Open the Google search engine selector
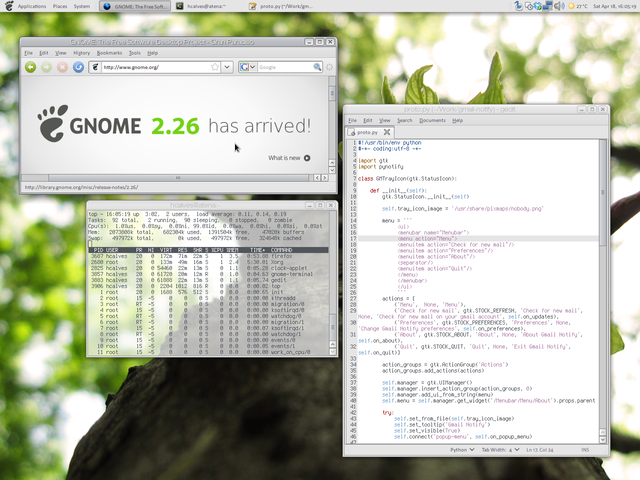The height and width of the screenshot is (480, 640). pyautogui.click(x=248, y=67)
